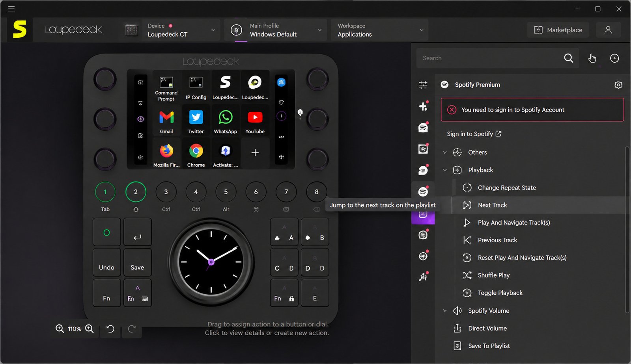Click the Gmail touch button
Viewport: 631px width, 364px height.
(x=166, y=121)
